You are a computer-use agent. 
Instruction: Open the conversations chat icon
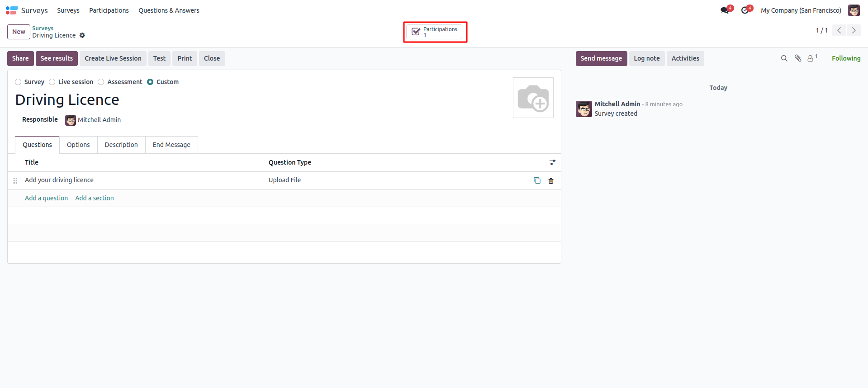(725, 10)
